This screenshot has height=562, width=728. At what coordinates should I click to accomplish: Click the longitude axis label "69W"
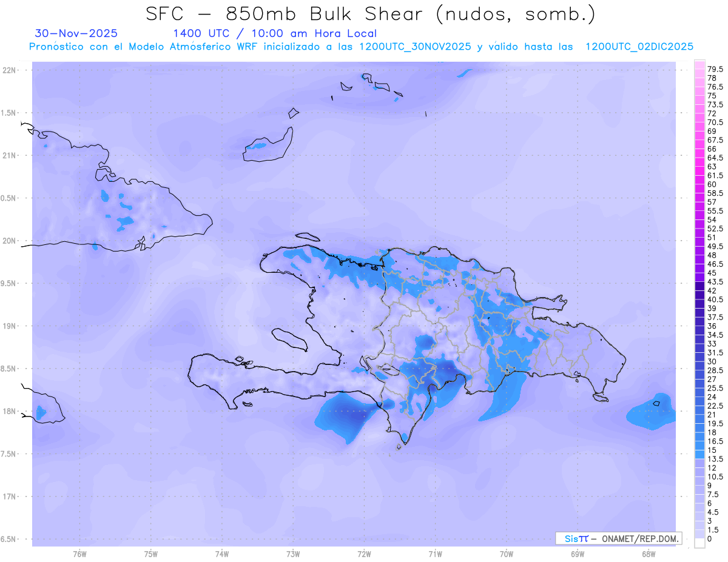[x=578, y=553]
